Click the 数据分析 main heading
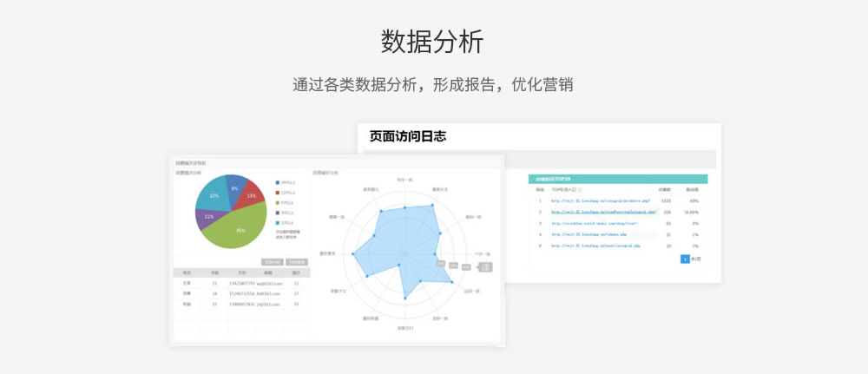Image resolution: width=868 pixels, height=374 pixels. 431,42
